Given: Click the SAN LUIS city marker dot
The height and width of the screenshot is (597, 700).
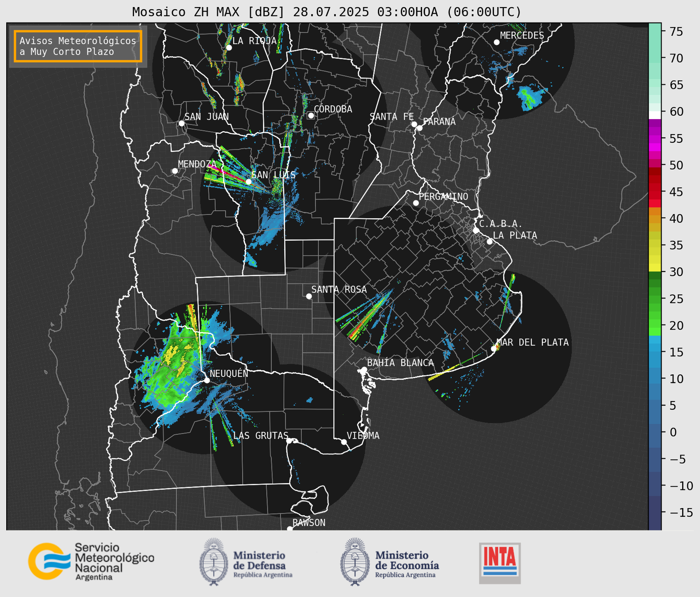Looking at the screenshot, I should [x=248, y=182].
